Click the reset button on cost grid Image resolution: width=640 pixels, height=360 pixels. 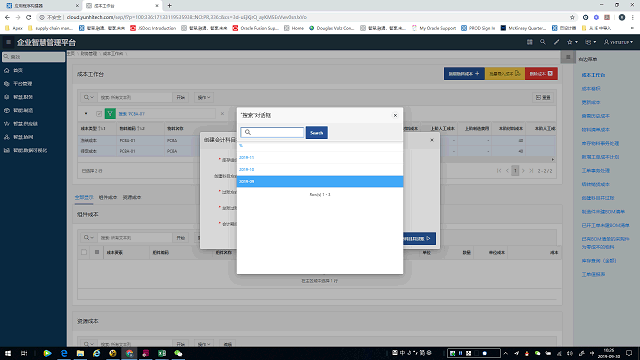(x=543, y=98)
